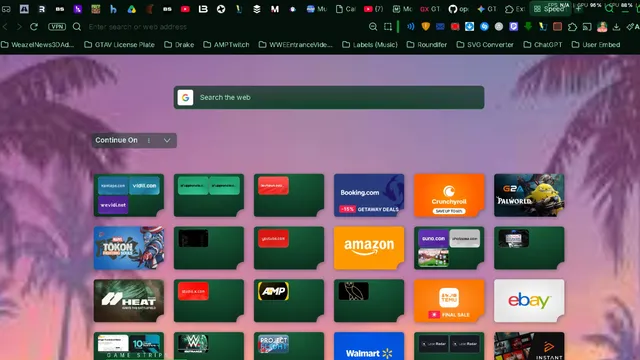Toggle the VPN badge in address bar
Screen dimensions: 640x360
pyautogui.click(x=57, y=27)
